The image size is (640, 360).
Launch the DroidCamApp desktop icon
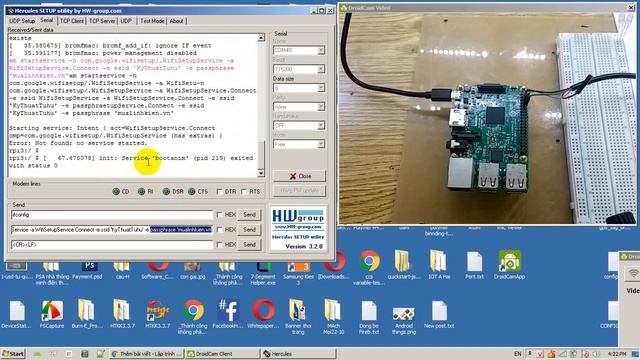coord(509,264)
